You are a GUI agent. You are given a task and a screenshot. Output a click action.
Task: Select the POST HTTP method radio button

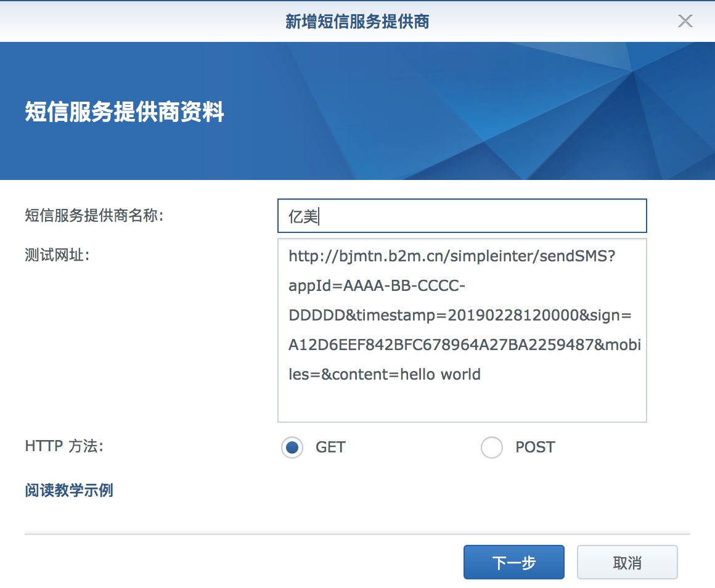pyautogui.click(x=492, y=447)
